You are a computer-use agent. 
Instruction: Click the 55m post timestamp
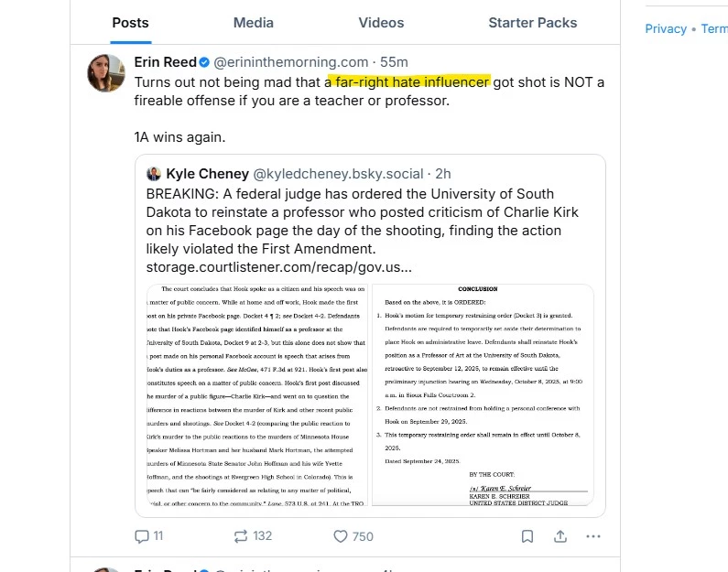[395, 62]
